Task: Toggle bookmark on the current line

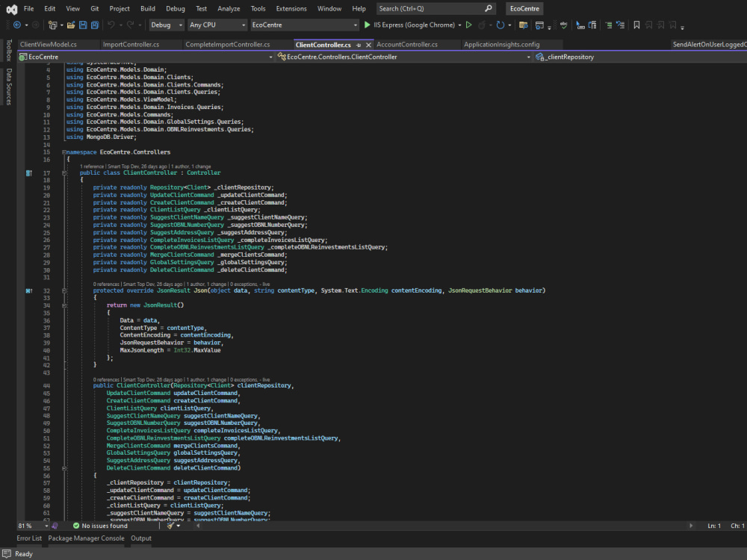Action: pyautogui.click(x=636, y=25)
